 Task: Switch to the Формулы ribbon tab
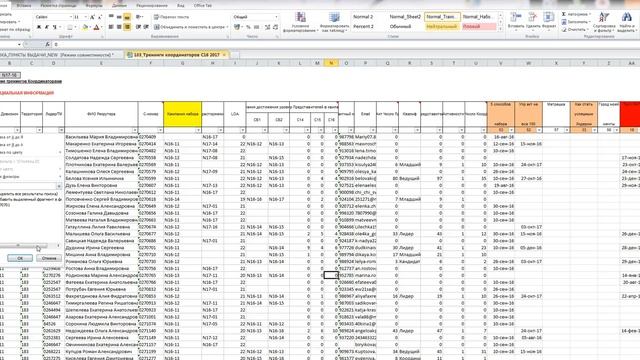94,6
